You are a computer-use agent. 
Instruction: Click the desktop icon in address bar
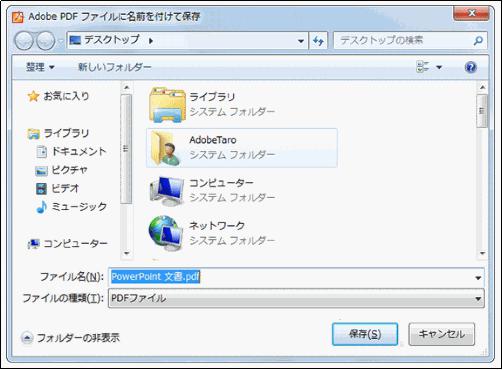(75, 41)
